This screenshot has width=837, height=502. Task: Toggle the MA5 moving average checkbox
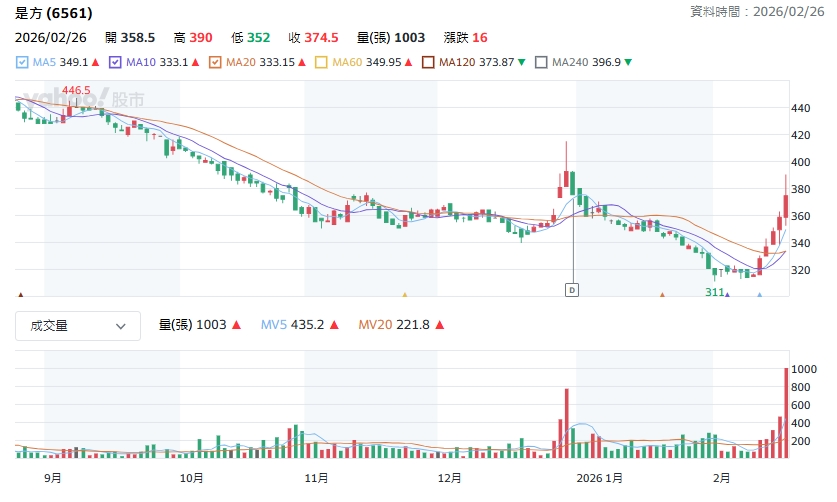[23, 62]
